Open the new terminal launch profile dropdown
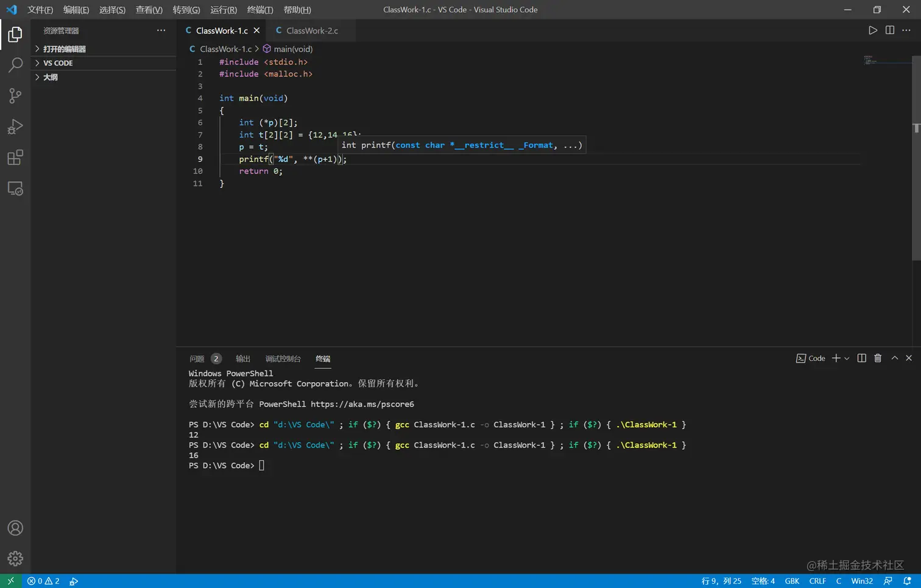Viewport: 921px width, 588px height. point(847,359)
